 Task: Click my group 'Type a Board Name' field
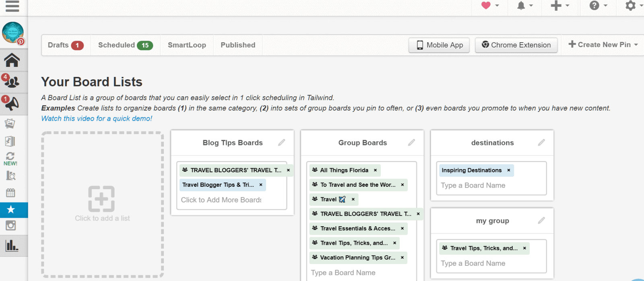click(x=473, y=263)
